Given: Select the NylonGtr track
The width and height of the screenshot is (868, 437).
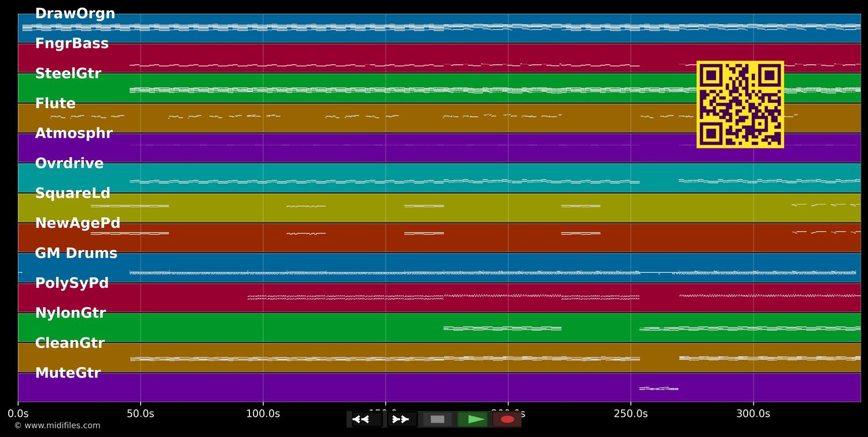Looking at the screenshot, I should (x=71, y=313).
